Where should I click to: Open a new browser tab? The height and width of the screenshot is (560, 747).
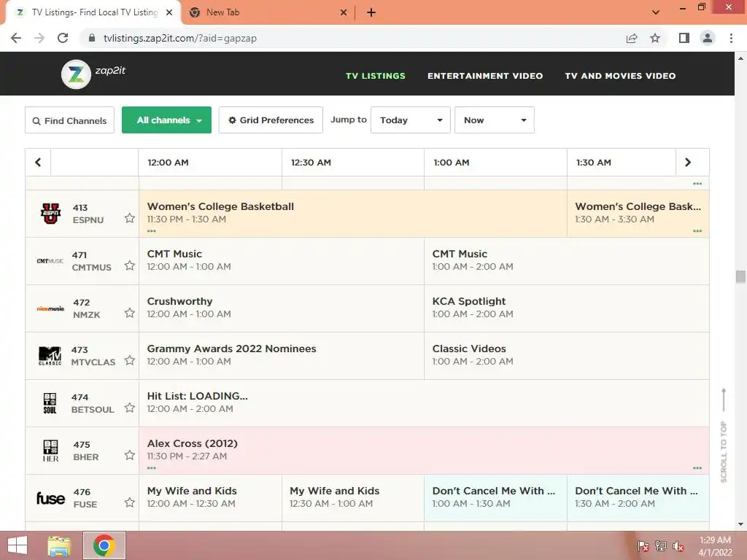click(x=371, y=13)
